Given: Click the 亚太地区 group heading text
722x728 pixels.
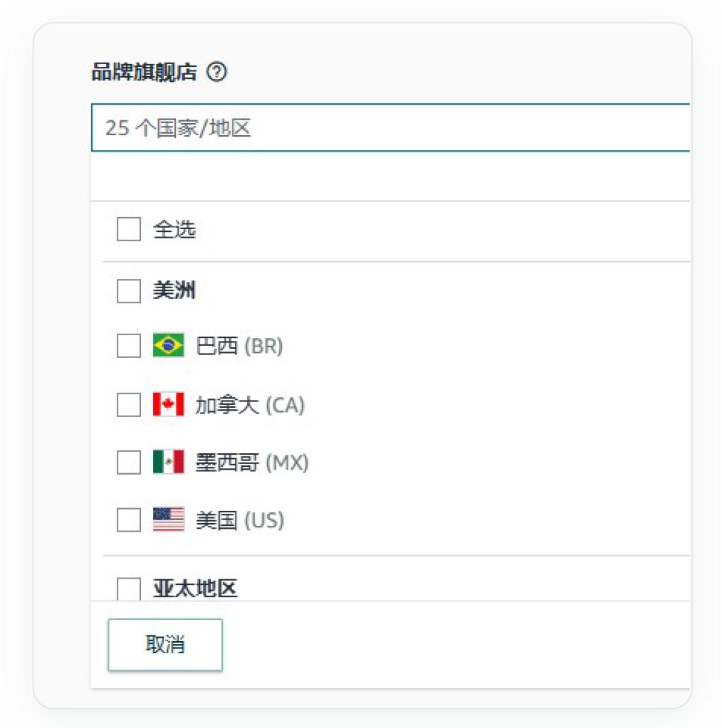Looking at the screenshot, I should [195, 589].
